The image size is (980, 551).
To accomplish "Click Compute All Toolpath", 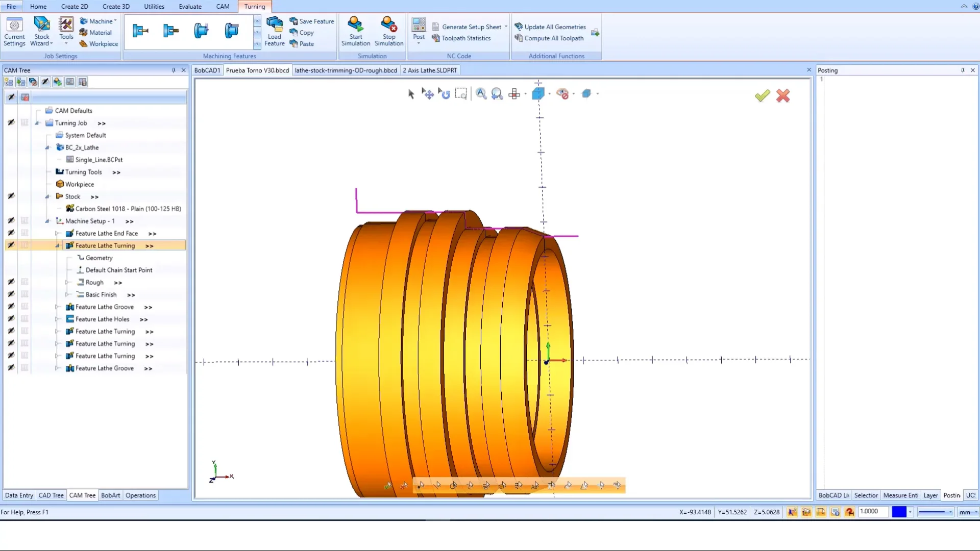I will tap(549, 38).
